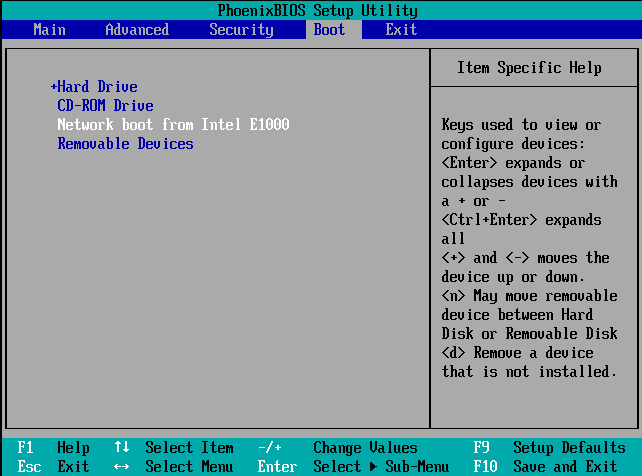Click the -/+ Change Values hint
This screenshot has width=642, height=476.
[x=337, y=448]
